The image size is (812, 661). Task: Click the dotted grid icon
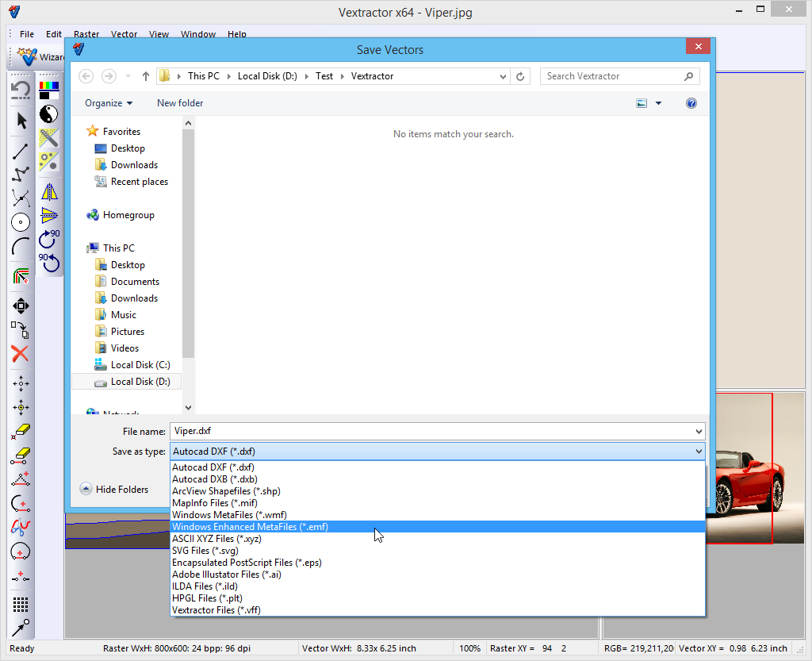(21, 605)
